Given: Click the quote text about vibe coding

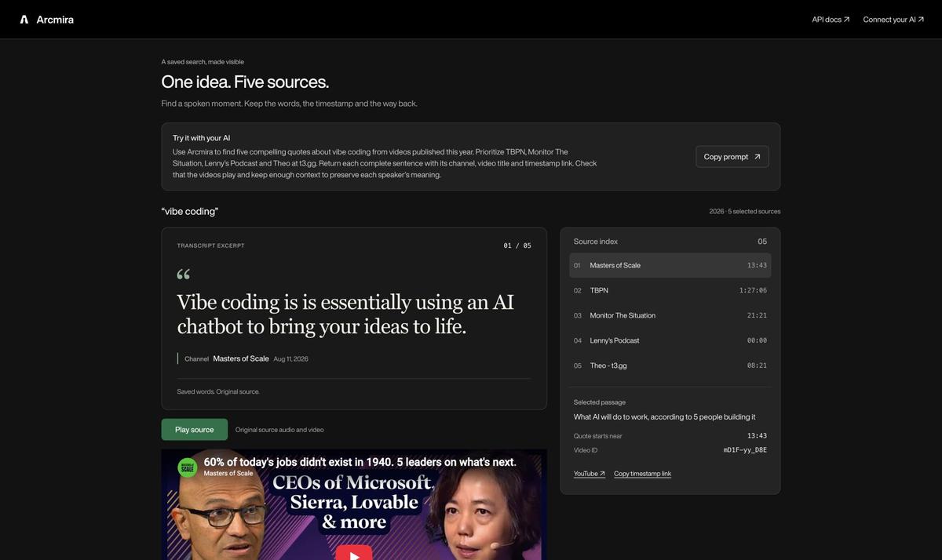Looking at the screenshot, I should [345, 314].
